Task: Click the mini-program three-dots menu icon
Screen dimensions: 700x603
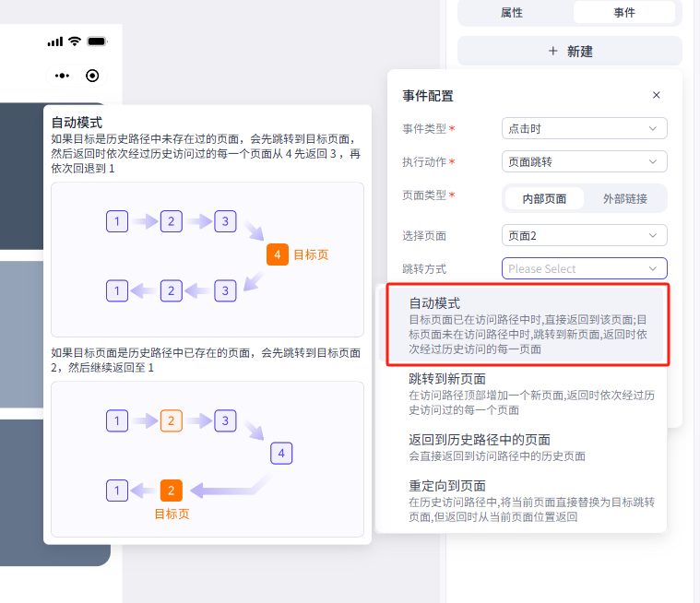Action: (x=62, y=76)
